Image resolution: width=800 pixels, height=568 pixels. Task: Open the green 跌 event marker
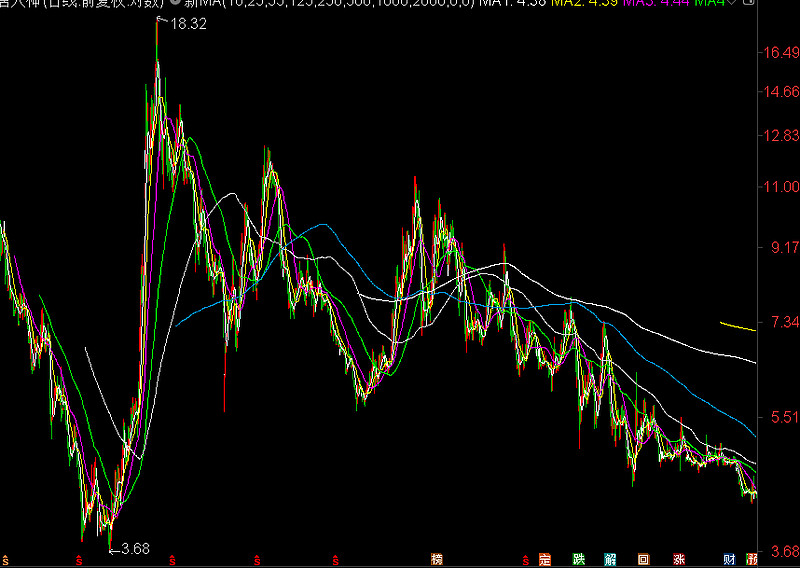579,559
